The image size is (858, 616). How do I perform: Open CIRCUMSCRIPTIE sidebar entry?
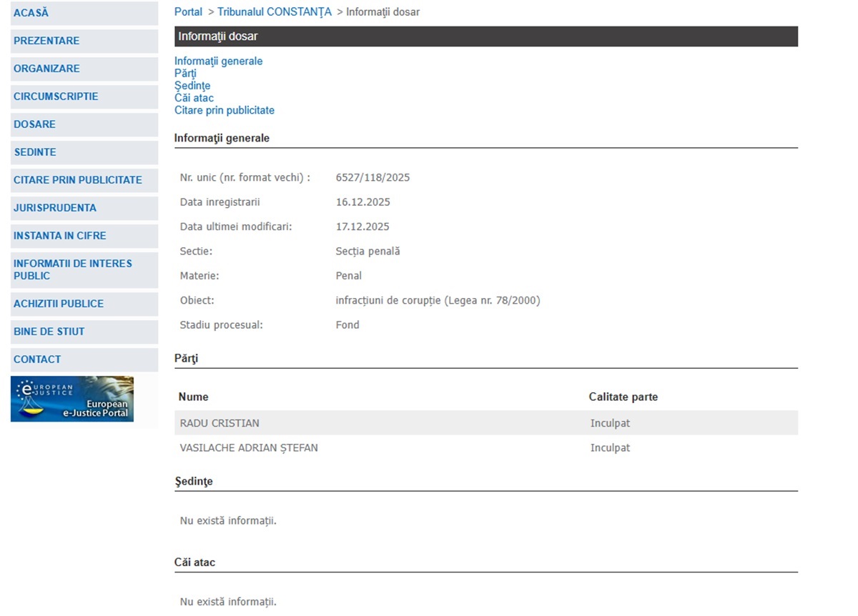point(84,96)
